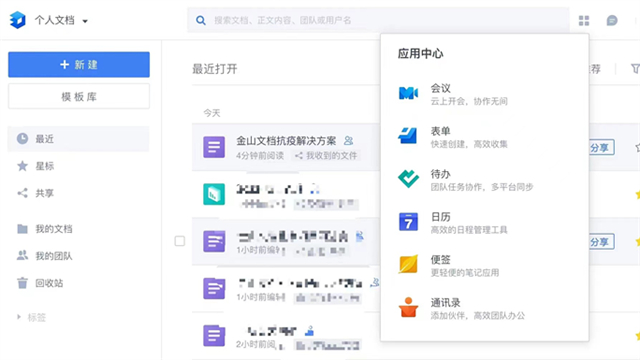Click the blue 新建 button
Screen dimensions: 640x360
point(79,64)
